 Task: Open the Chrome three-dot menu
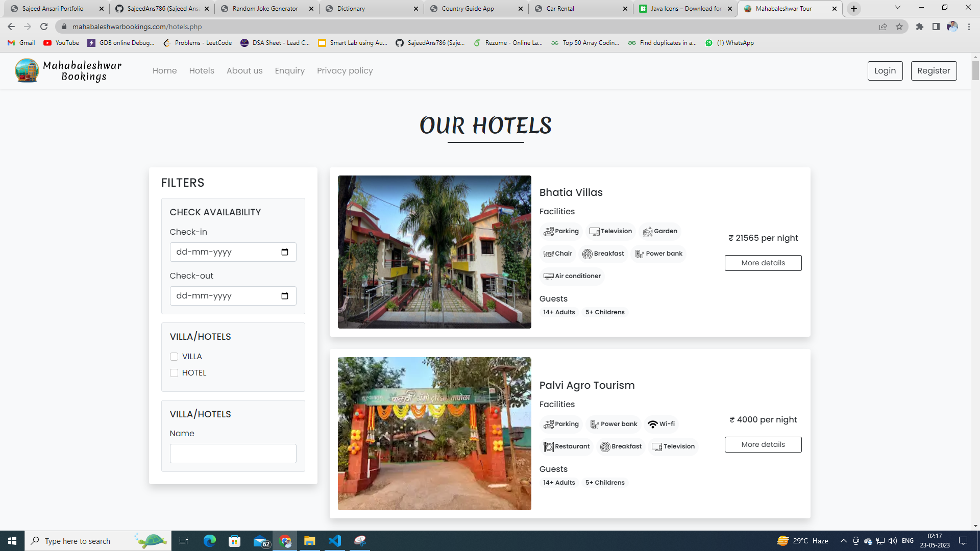click(969, 27)
